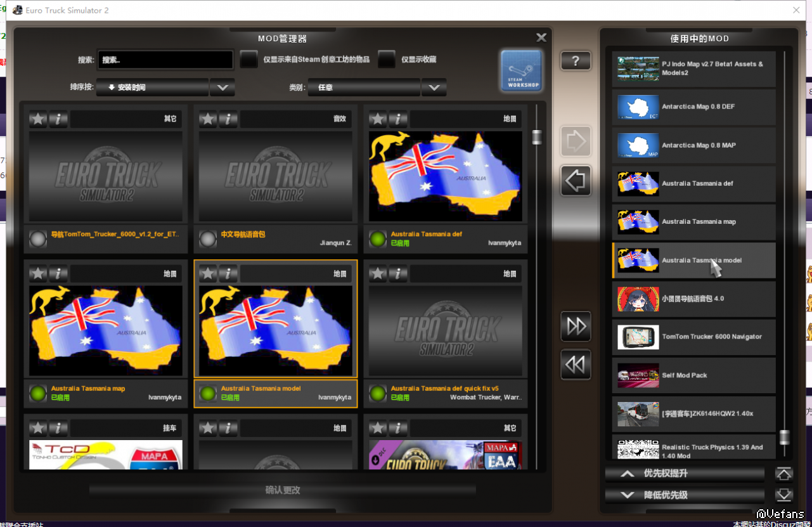Viewport: 812px width, 527px height.
Task: Expand the sort by install time dropdown
Action: click(x=222, y=88)
